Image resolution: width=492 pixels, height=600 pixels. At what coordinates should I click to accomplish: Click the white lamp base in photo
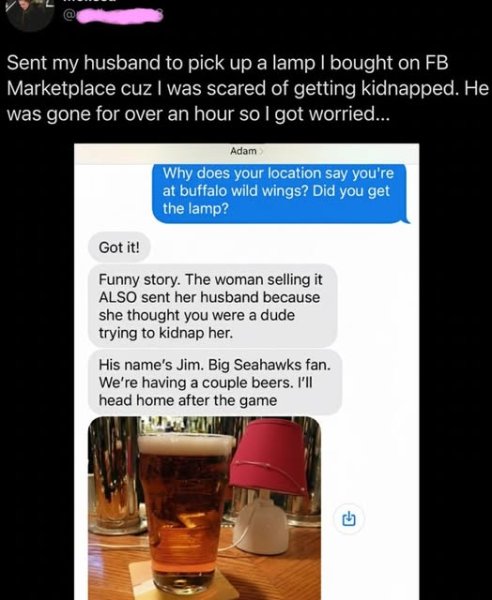coord(262,526)
